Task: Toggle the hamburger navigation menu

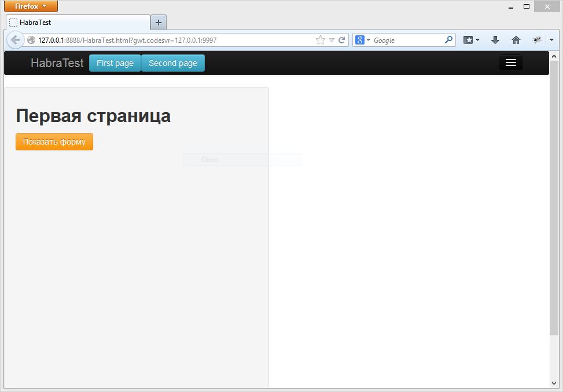Action: (x=510, y=62)
